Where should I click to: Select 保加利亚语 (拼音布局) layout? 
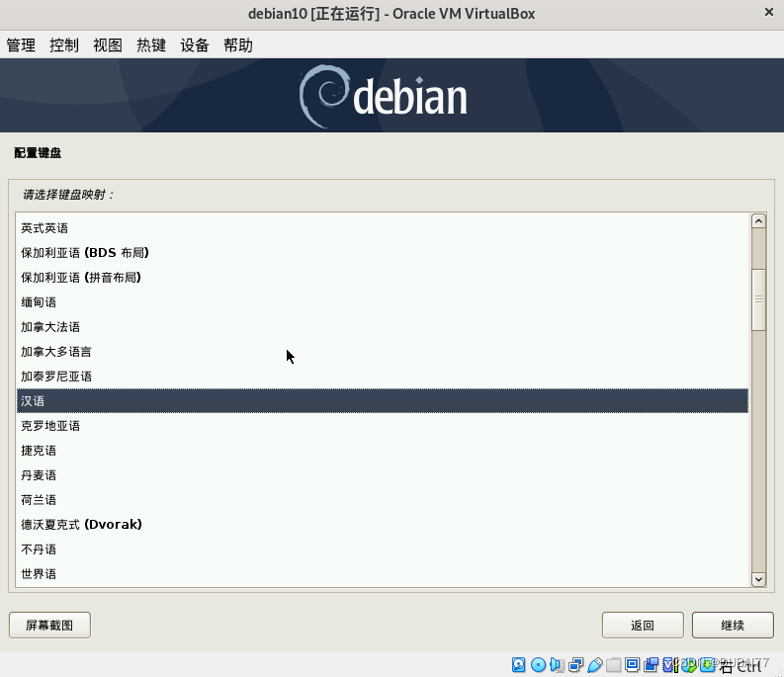click(383, 278)
